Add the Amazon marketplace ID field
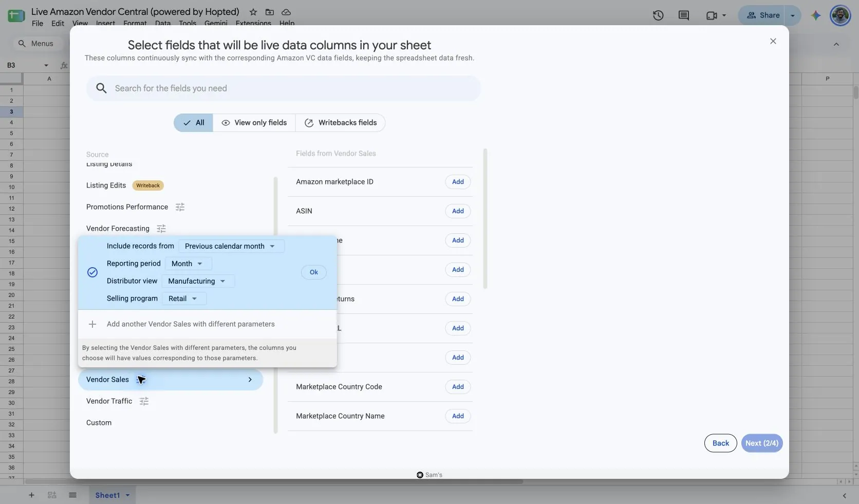The image size is (859, 504). (x=458, y=182)
